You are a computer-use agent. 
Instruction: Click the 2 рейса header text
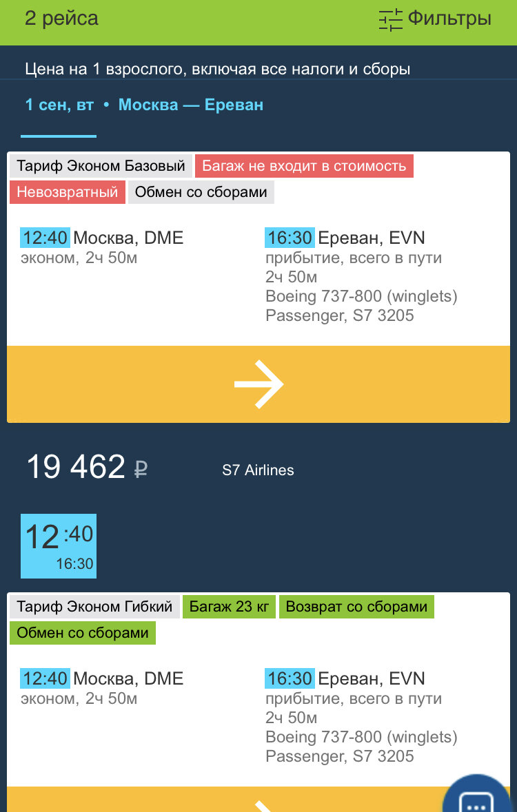coord(62,19)
